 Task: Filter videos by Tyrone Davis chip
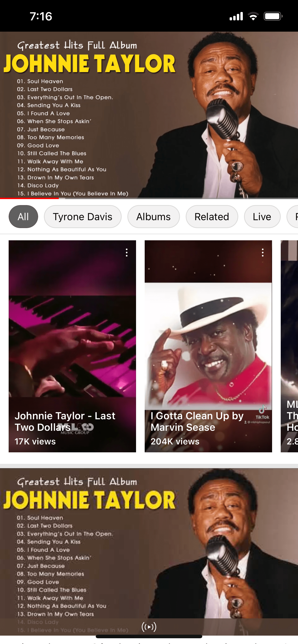(83, 217)
